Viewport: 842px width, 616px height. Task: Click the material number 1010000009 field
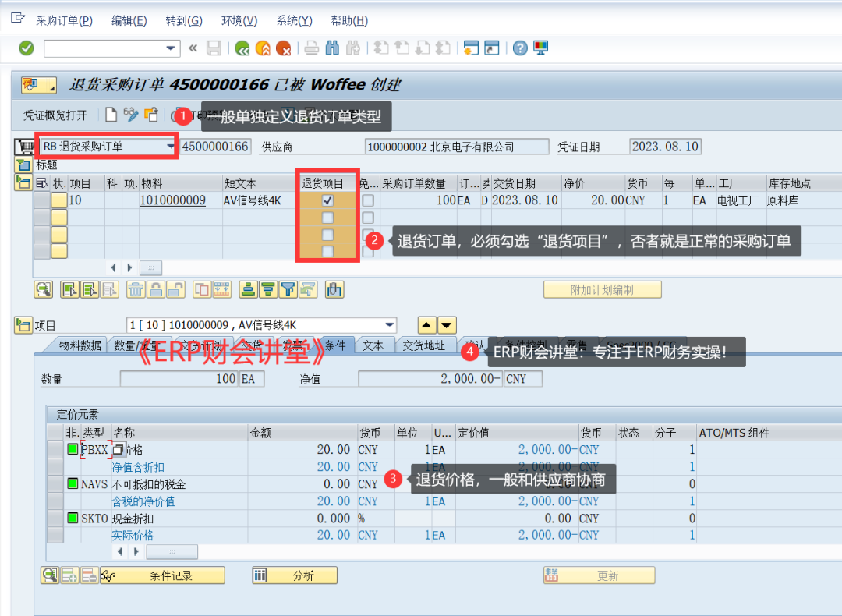click(173, 200)
